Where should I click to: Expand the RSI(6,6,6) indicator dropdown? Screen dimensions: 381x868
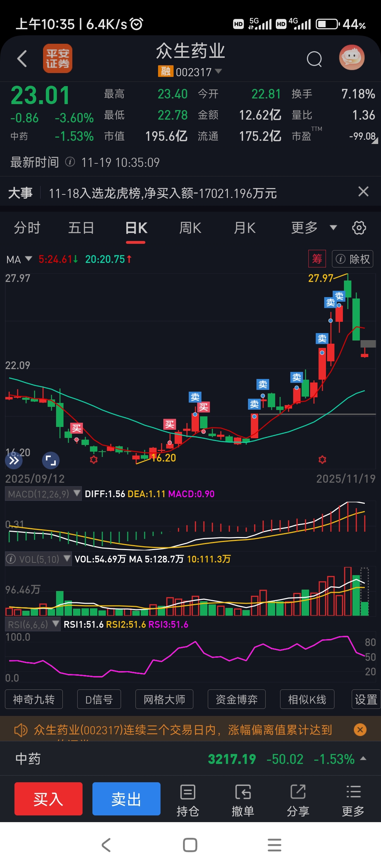click(32, 625)
